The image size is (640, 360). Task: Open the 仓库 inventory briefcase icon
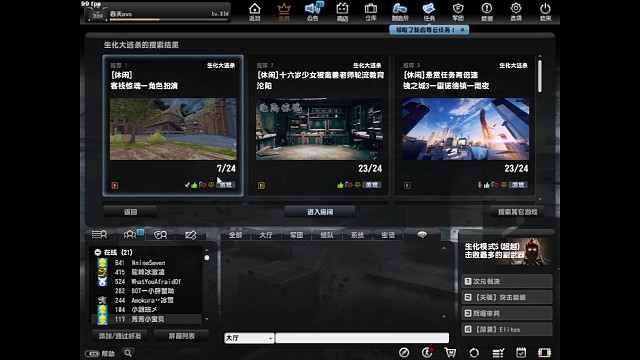(x=371, y=12)
